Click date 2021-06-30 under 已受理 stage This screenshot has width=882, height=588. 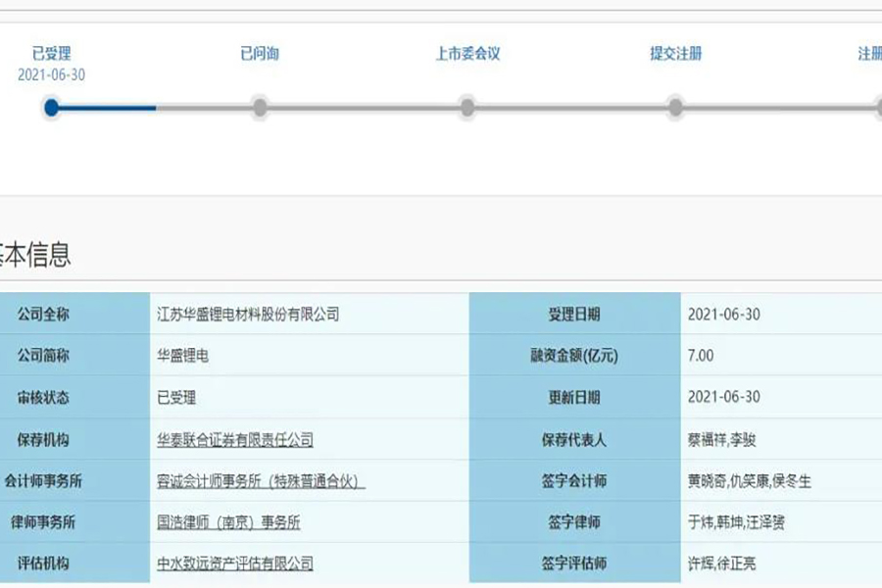coord(51,74)
